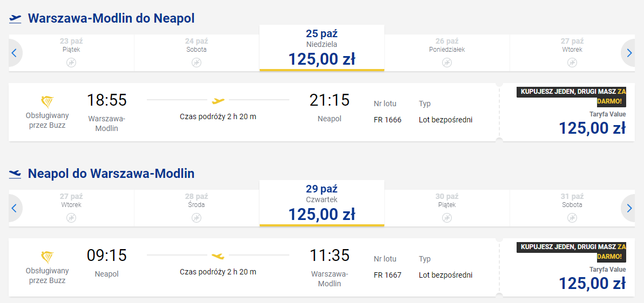The height and width of the screenshot is (303, 644).
Task: Switch to the 26 paź Poniedziałek date
Action: click(x=447, y=49)
